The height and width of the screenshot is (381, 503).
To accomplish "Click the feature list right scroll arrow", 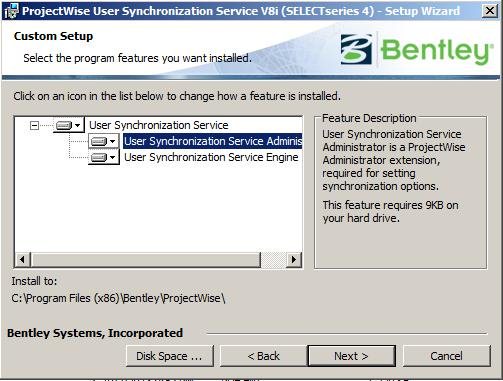I will (x=294, y=259).
